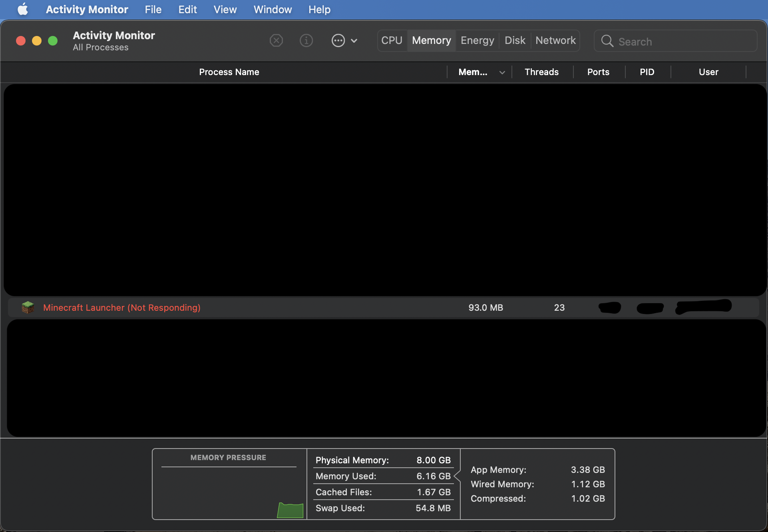Click the PID column header
This screenshot has width=768, height=532.
[647, 72]
